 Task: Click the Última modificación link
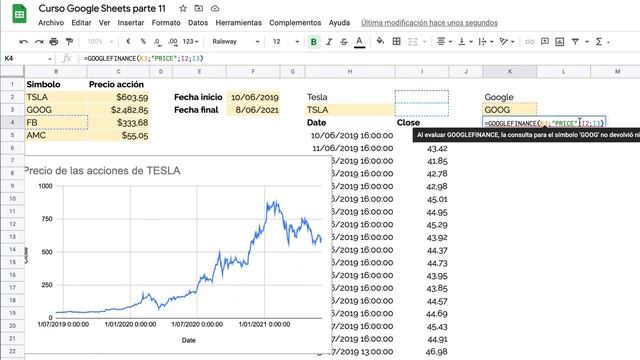coord(429,23)
